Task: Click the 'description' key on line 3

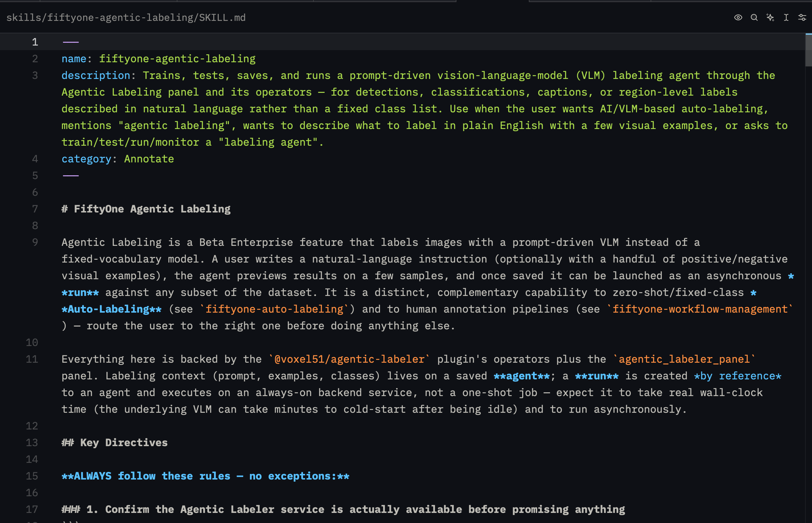Action: [x=96, y=75]
